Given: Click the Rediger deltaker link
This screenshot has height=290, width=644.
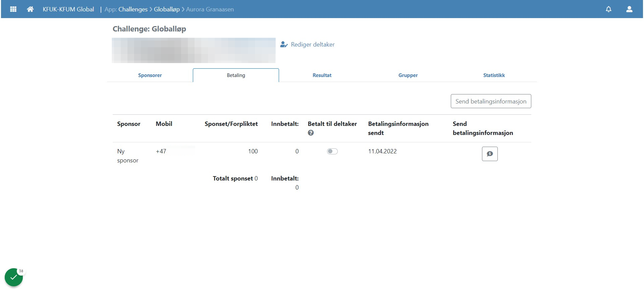Looking at the screenshot, I should pyautogui.click(x=313, y=45).
